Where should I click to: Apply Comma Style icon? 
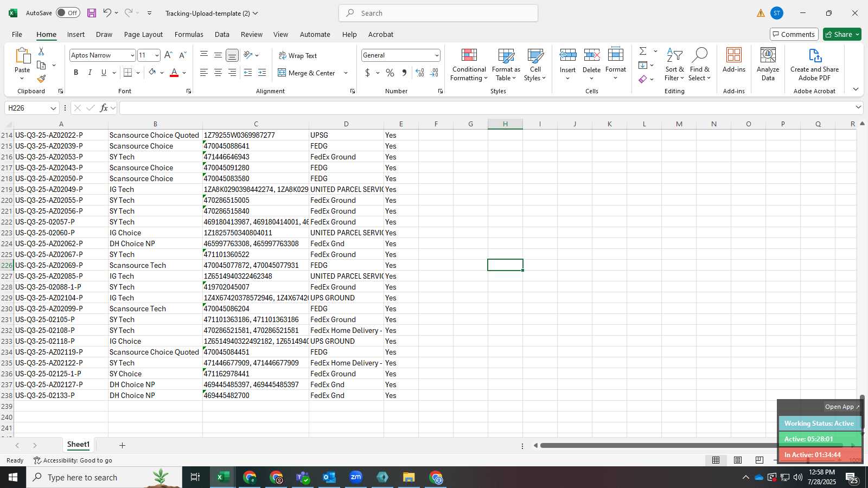click(404, 73)
